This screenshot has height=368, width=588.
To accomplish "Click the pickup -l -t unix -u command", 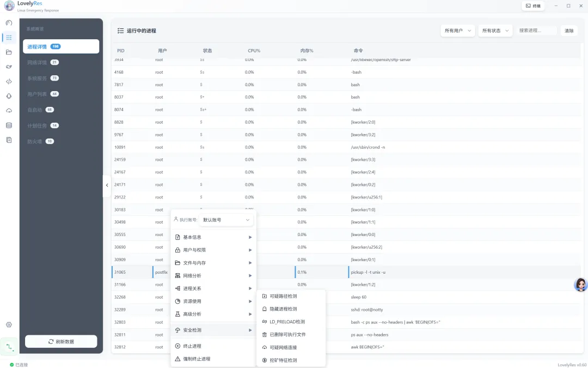I will (x=368, y=272).
